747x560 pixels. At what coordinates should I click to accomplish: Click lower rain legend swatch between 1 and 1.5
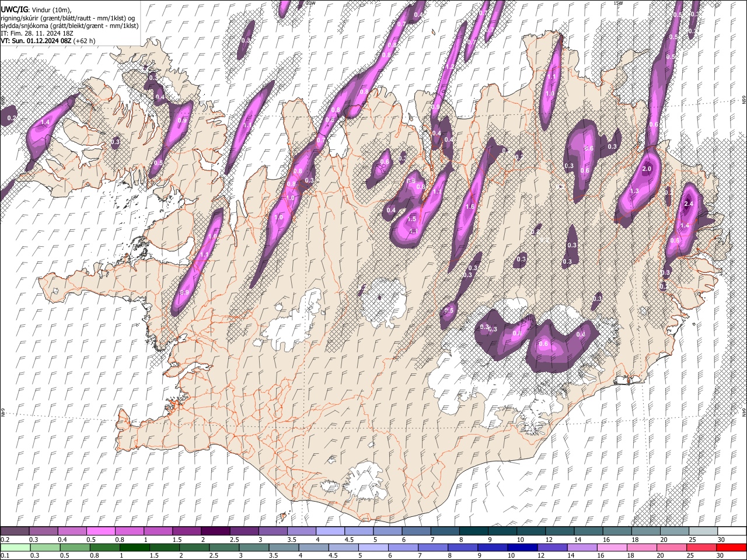coord(134,547)
